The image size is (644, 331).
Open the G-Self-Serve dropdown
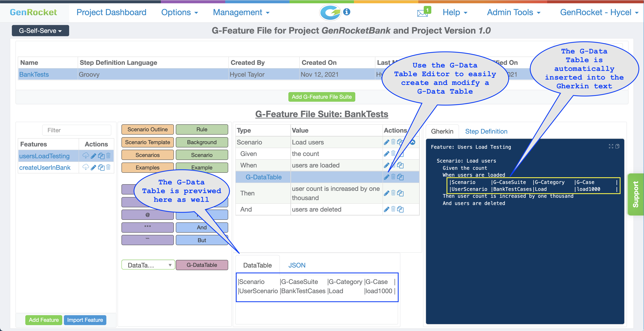tap(40, 31)
